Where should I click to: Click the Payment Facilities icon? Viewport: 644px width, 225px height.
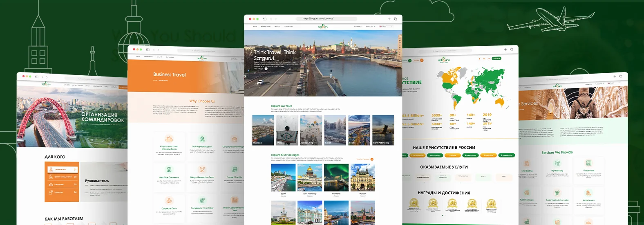(235, 169)
